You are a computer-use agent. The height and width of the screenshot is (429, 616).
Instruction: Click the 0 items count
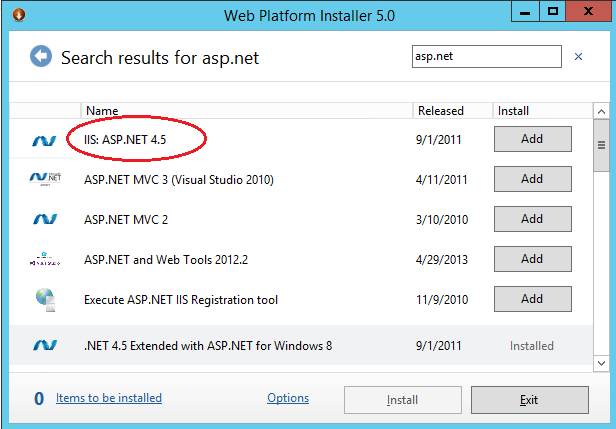click(39, 399)
